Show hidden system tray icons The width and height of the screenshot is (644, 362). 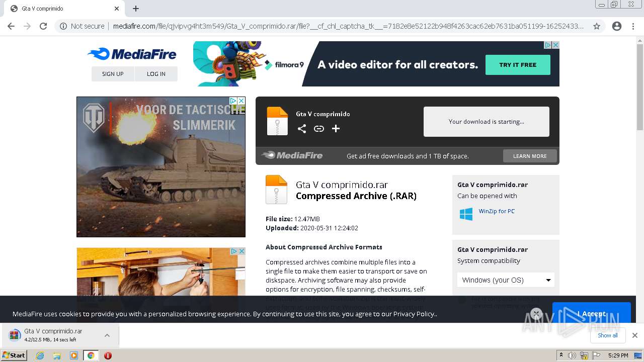point(561,355)
